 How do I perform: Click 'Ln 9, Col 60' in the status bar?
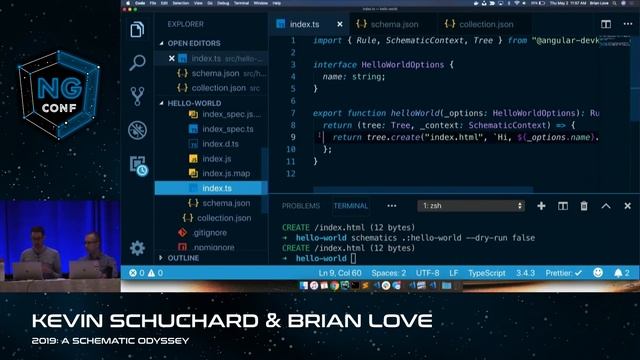tap(340, 273)
